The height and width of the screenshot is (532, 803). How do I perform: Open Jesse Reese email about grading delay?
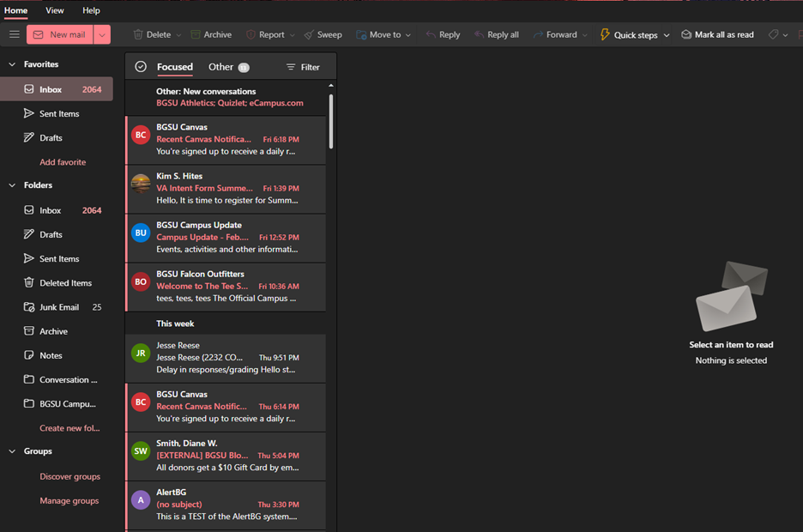(x=226, y=359)
